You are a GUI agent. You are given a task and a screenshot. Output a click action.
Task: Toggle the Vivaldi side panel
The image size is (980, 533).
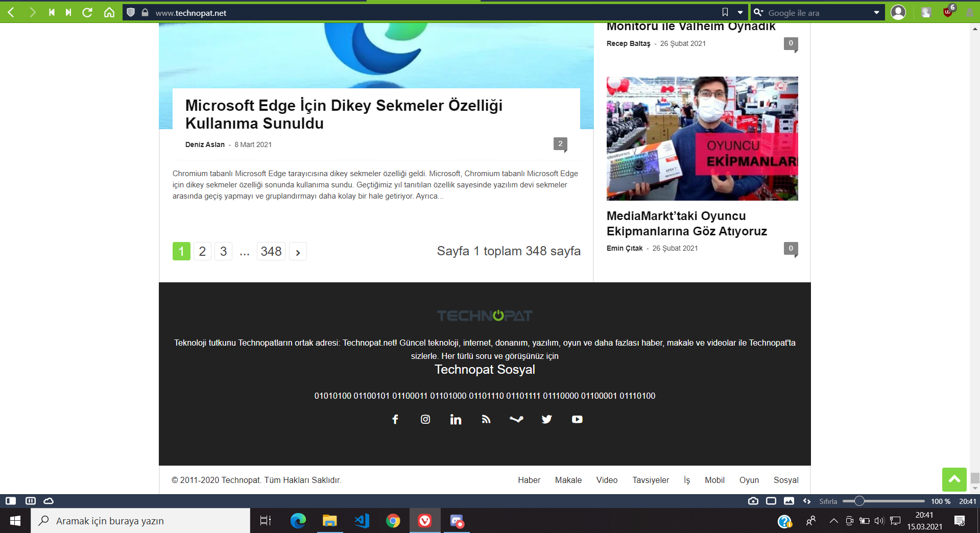pyautogui.click(x=11, y=501)
